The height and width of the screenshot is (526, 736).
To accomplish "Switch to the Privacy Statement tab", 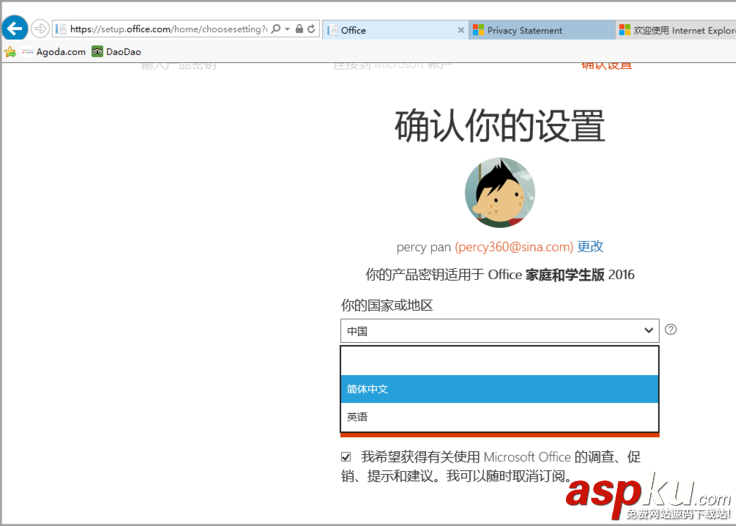I will 542,30.
